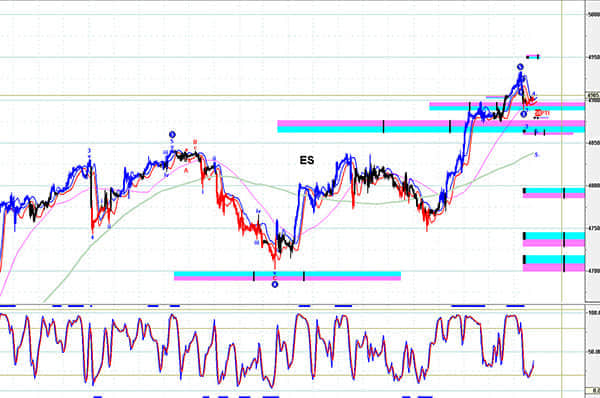This screenshot has height=398, width=600.
Task: Select the cyan-magenta zone near 4800 on right
Action: [x=554, y=193]
